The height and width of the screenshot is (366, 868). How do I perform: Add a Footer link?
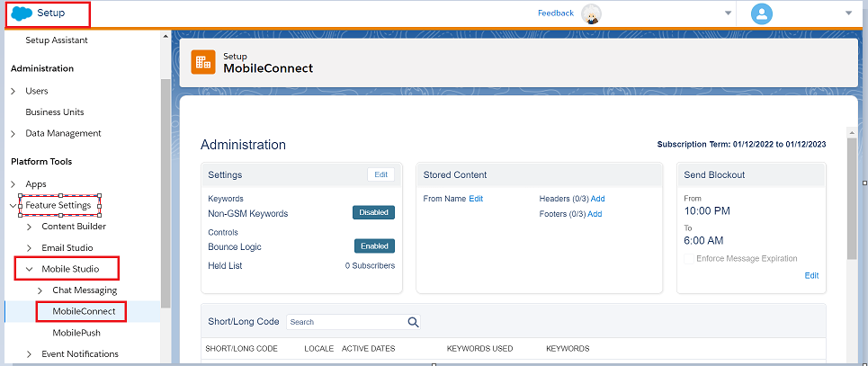click(x=595, y=214)
